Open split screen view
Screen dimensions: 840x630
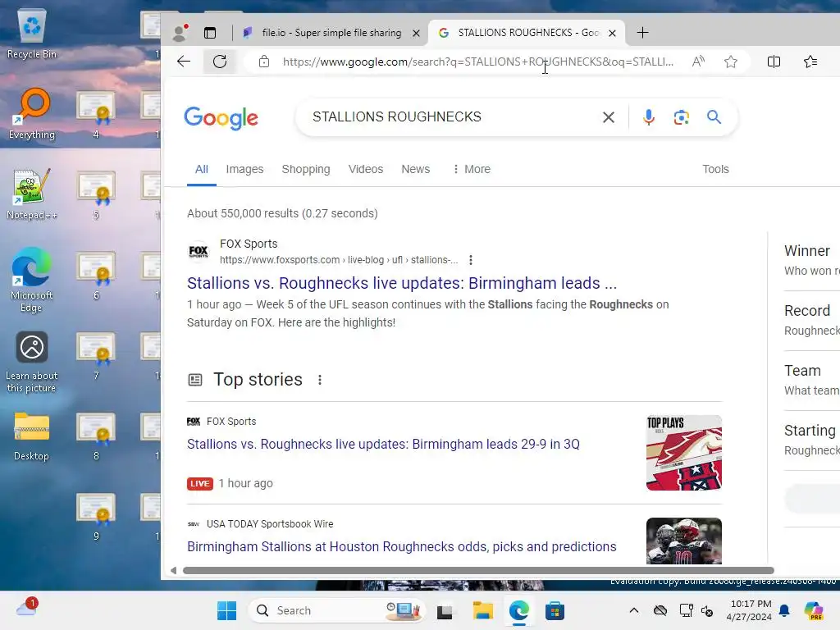click(774, 62)
